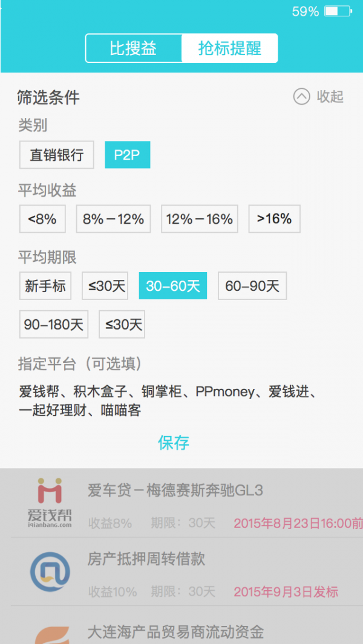Switch to the 比搜益 tab
The width and height of the screenshot is (363, 644).
(134, 48)
